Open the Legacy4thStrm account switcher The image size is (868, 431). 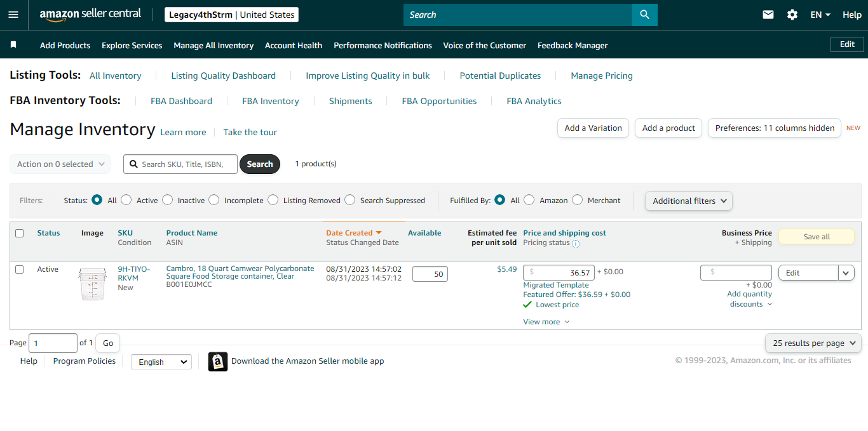point(231,15)
